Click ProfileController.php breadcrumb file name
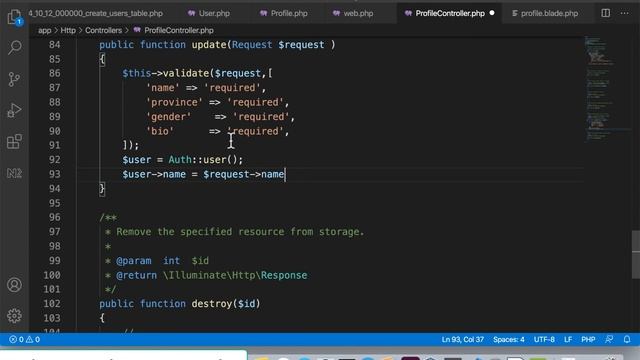The width and height of the screenshot is (640, 360). tap(179, 30)
